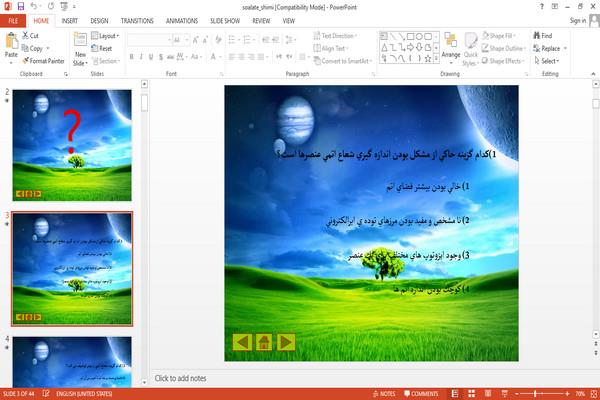Collapse the ribbon arrow
Screen dimensions: 600x400
[593, 73]
